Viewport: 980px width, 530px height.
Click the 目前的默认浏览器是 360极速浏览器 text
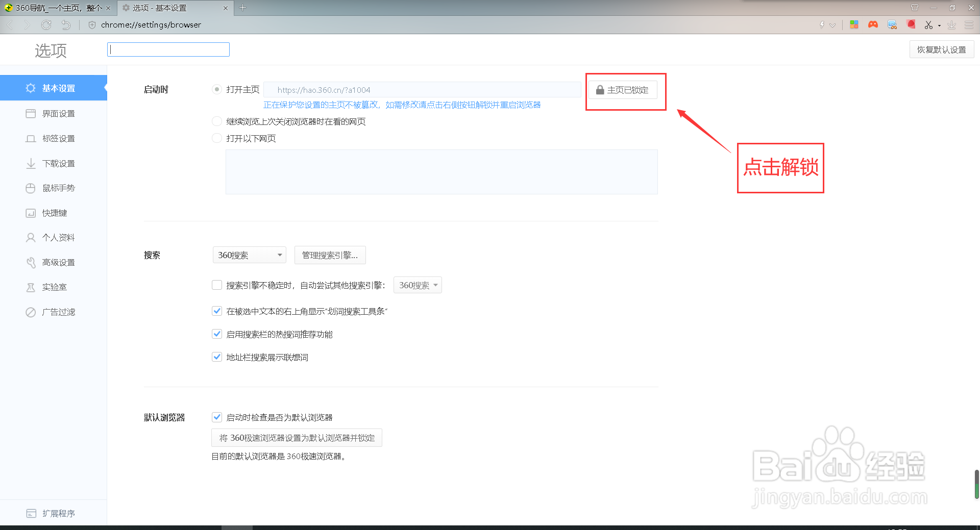pyautogui.click(x=280, y=456)
